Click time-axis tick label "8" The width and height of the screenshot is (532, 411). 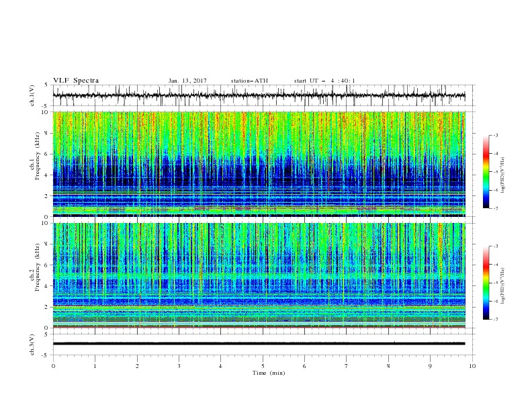[x=388, y=366]
